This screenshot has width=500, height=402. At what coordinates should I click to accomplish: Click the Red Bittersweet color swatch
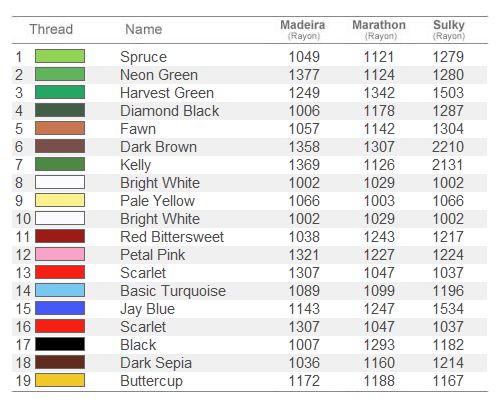tap(60, 236)
